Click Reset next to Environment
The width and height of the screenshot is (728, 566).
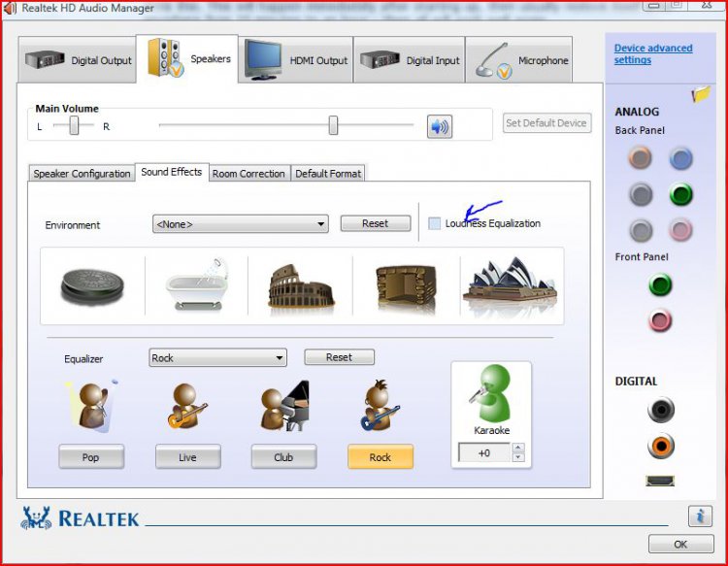(375, 223)
